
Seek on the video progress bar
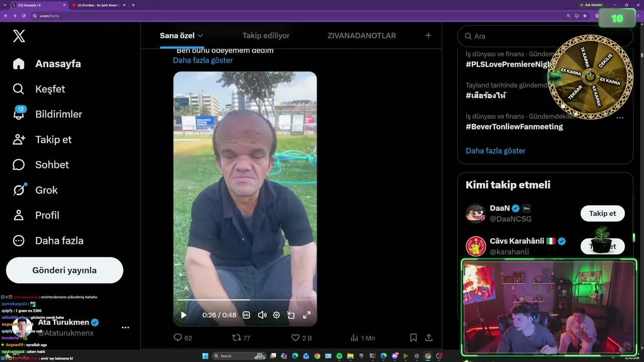tap(245, 300)
